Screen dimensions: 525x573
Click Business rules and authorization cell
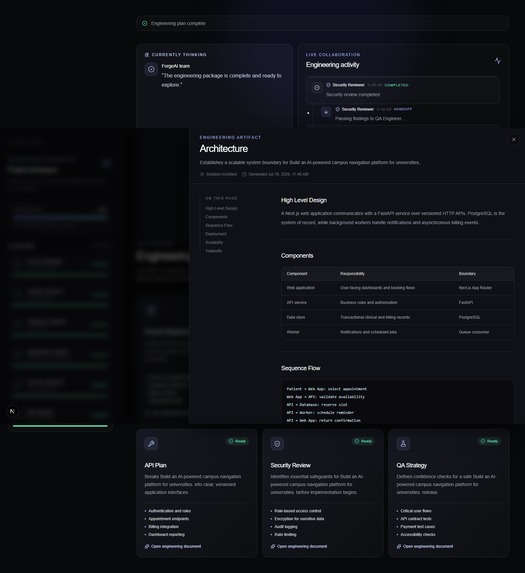(x=369, y=303)
